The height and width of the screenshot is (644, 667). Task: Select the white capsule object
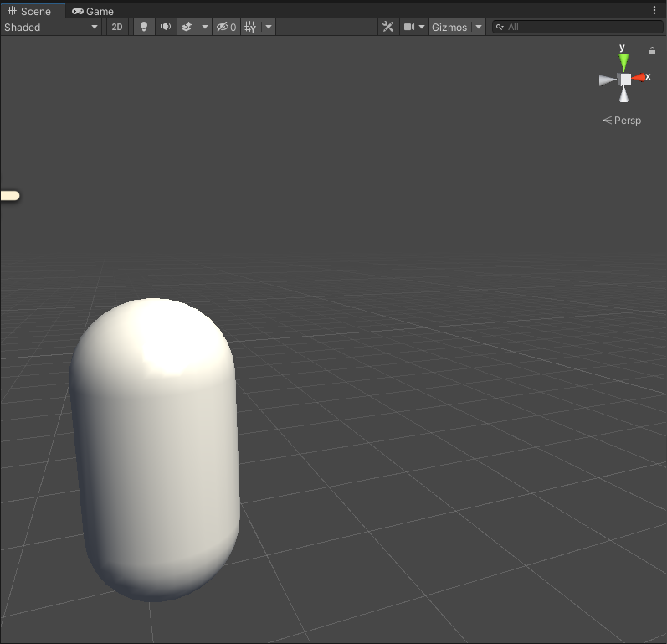(x=155, y=450)
